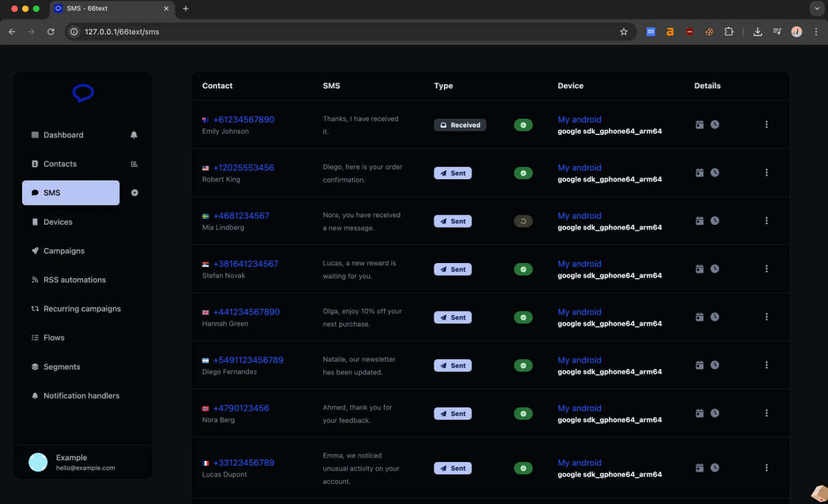Open browser downloads icon
This screenshot has width=828, height=504.
pos(758,32)
